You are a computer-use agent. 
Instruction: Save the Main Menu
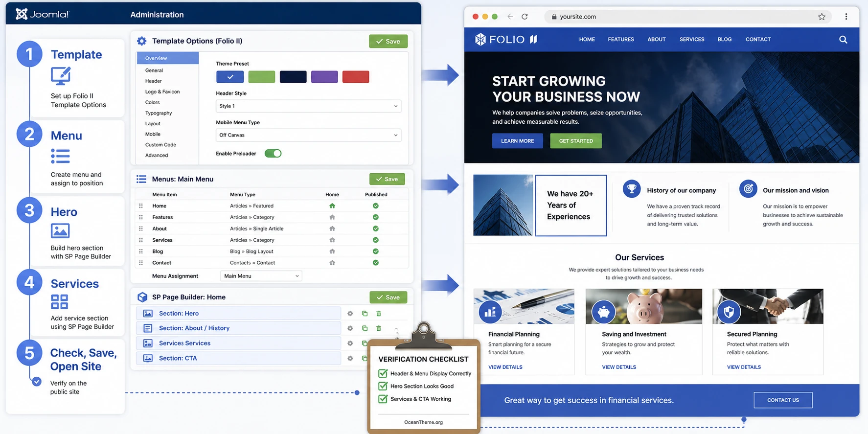pyautogui.click(x=387, y=179)
